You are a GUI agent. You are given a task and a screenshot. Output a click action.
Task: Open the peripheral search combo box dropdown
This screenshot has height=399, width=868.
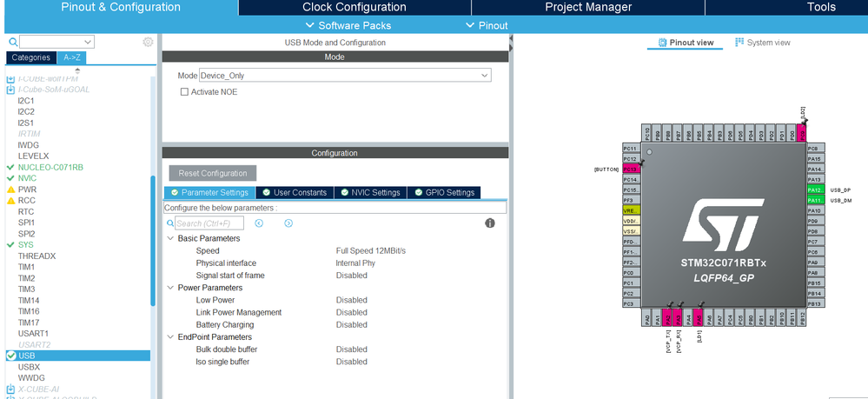pos(88,42)
